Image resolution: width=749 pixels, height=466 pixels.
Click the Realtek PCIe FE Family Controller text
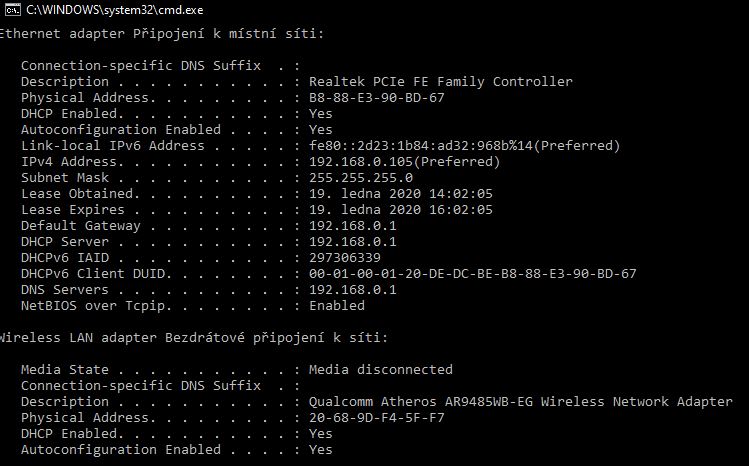(441, 82)
